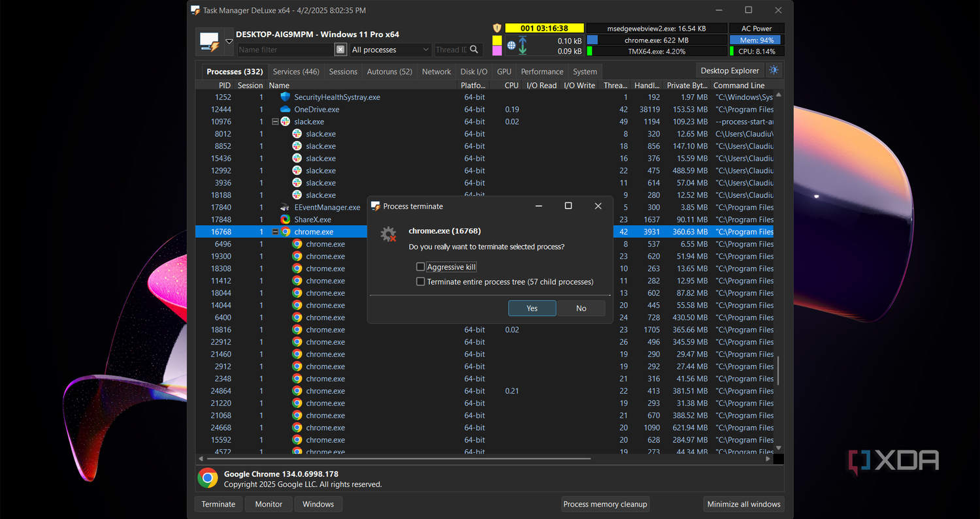Switch to the Performance tab
The width and height of the screenshot is (980, 519).
click(542, 72)
